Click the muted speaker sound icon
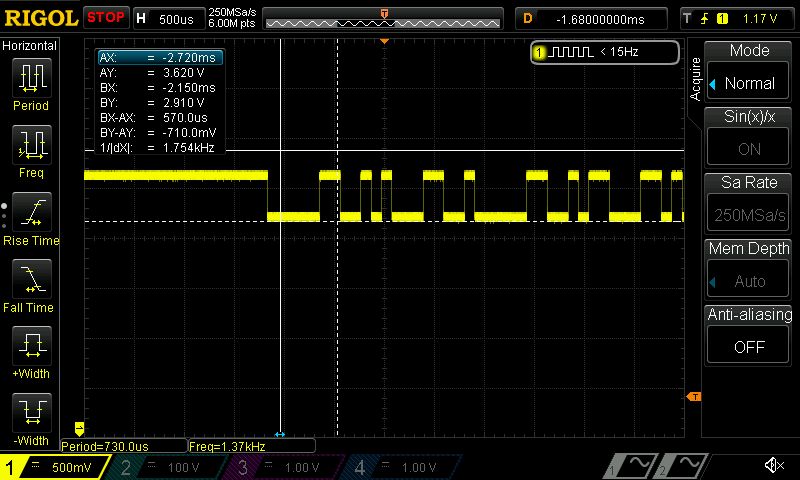 click(x=774, y=465)
